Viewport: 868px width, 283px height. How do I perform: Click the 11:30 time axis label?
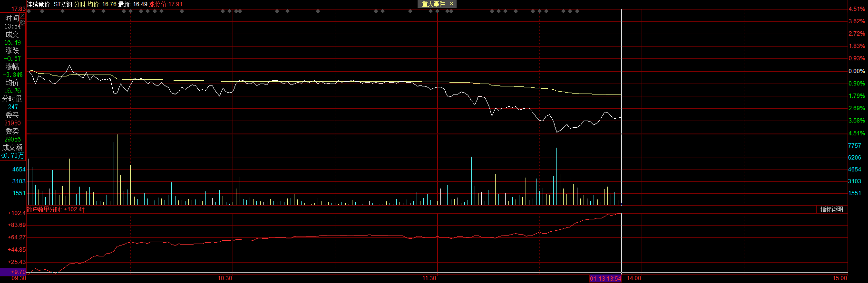[x=429, y=278]
